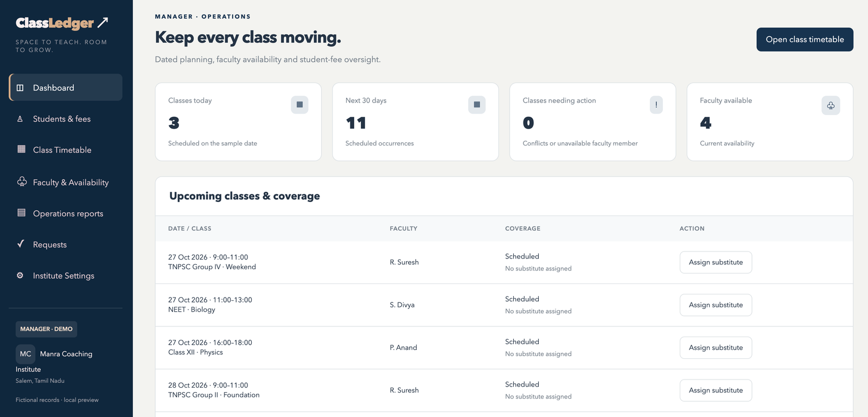Assign substitute for Class XII Physics
This screenshot has width=868, height=417.
tap(716, 347)
